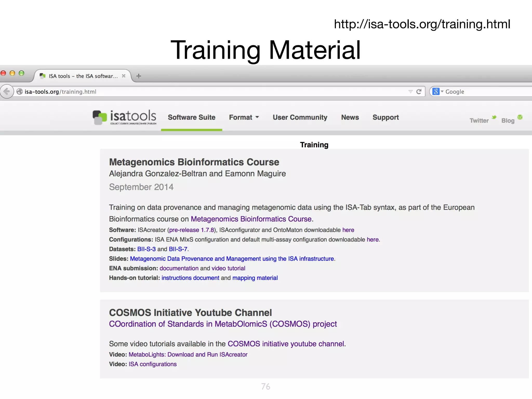The image size is (532, 399).
Task: Select the ISA tools browser tab
Action: (83, 76)
